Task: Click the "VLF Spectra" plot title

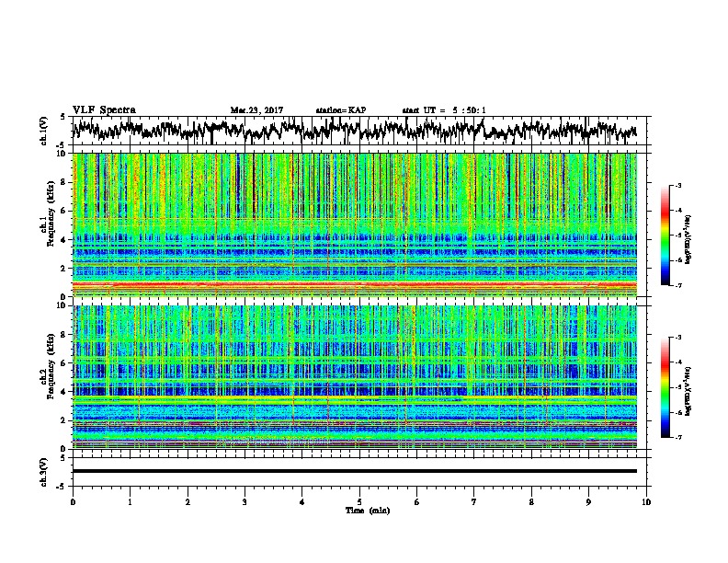Action: point(104,110)
